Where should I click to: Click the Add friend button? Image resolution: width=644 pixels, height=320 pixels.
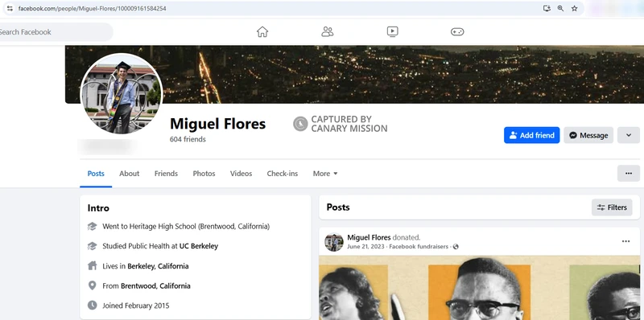(x=531, y=135)
